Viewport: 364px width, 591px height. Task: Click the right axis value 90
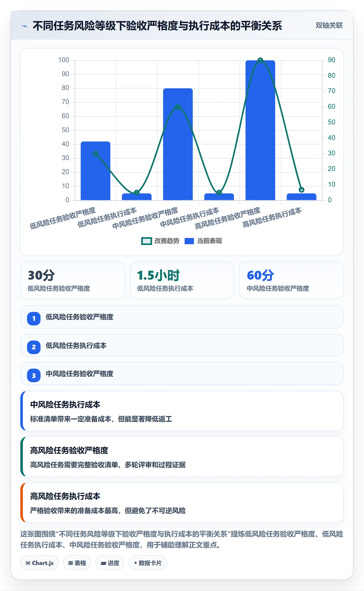pos(331,60)
